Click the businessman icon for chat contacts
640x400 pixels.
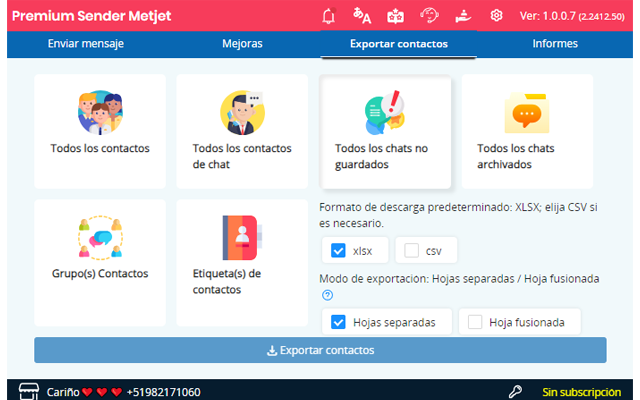pyautogui.click(x=242, y=113)
